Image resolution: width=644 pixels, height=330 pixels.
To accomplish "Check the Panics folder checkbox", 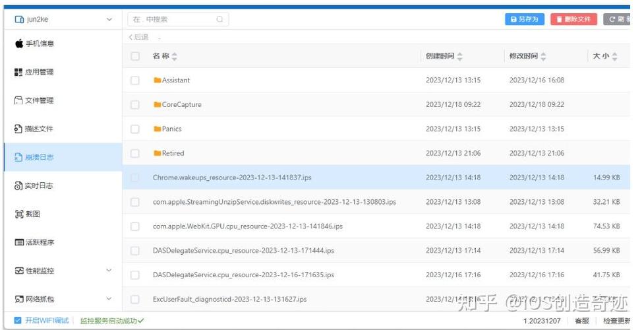I will [135, 129].
